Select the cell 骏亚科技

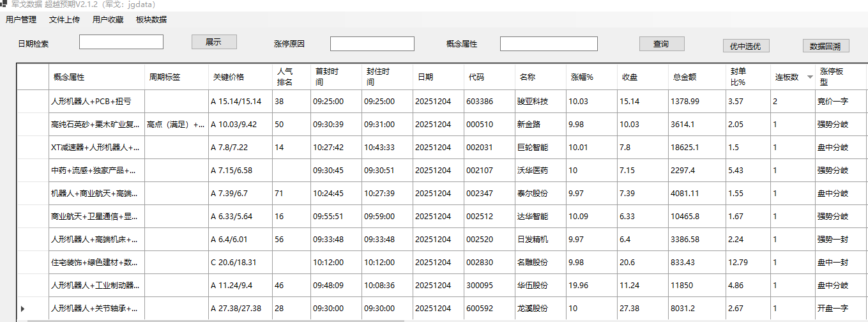[x=541, y=102]
